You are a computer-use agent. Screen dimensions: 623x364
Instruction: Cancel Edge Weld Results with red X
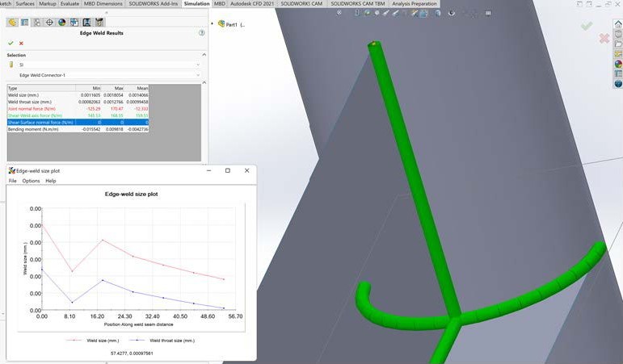21,44
